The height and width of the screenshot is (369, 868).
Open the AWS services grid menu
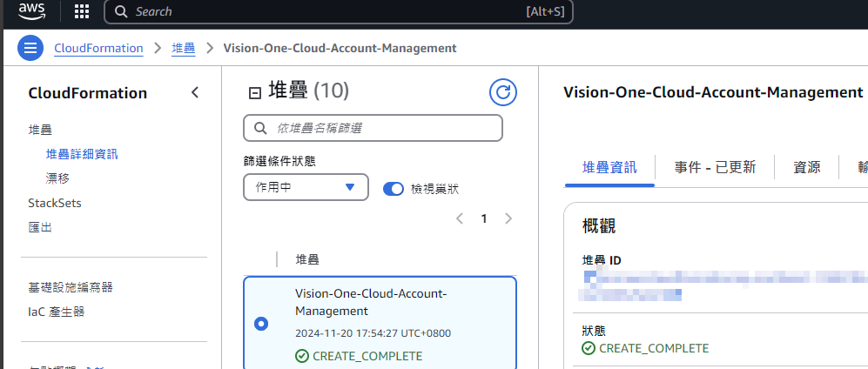(x=82, y=11)
